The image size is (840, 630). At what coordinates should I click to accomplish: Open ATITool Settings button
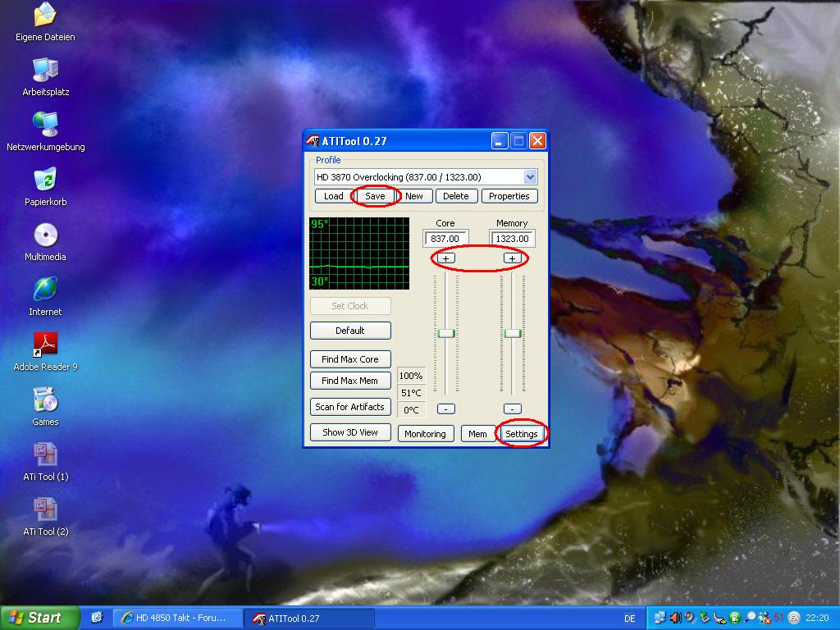(522, 434)
